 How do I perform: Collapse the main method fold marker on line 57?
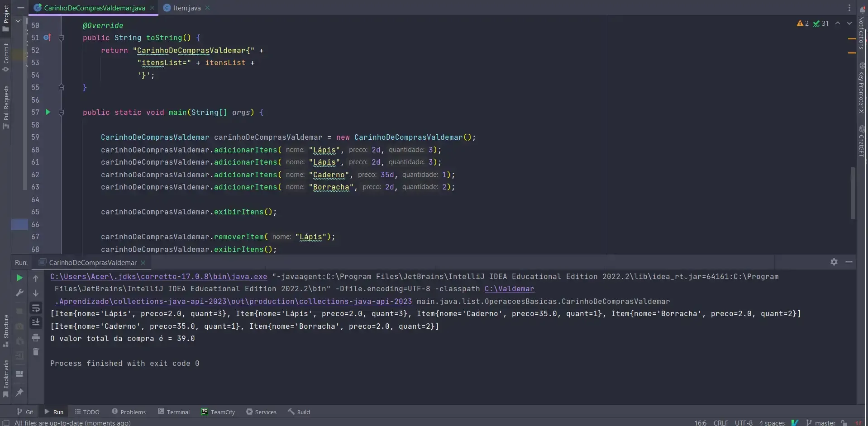tap(61, 113)
